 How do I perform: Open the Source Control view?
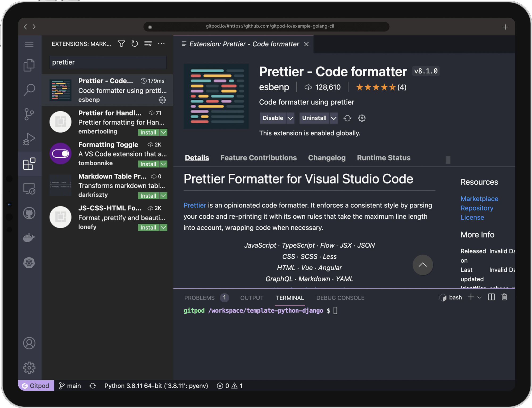click(x=29, y=115)
